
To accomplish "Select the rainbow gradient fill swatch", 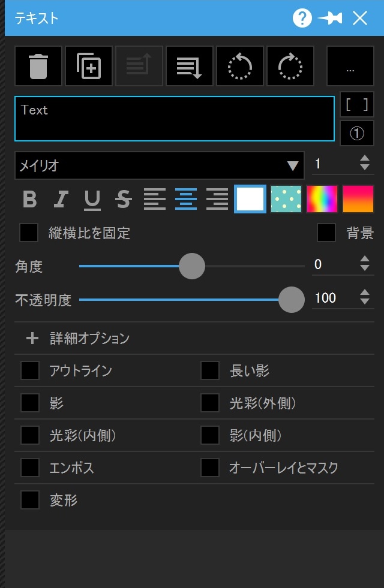I will tap(322, 199).
